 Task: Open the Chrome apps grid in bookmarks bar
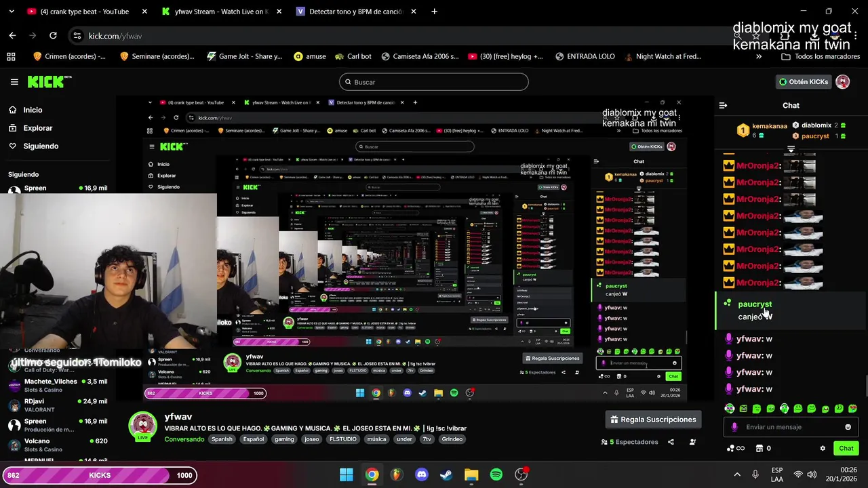[11, 56]
